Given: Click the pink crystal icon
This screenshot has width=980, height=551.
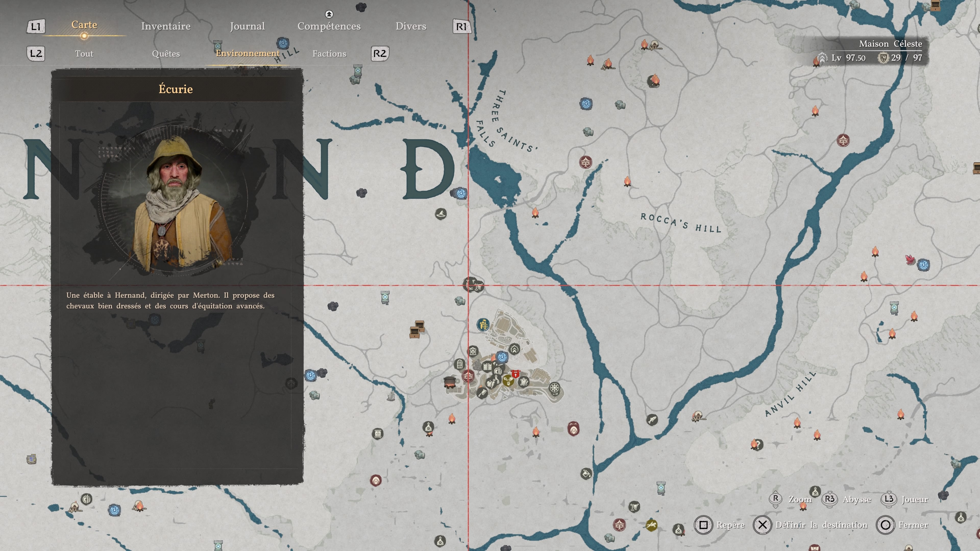Looking at the screenshot, I should [910, 259].
